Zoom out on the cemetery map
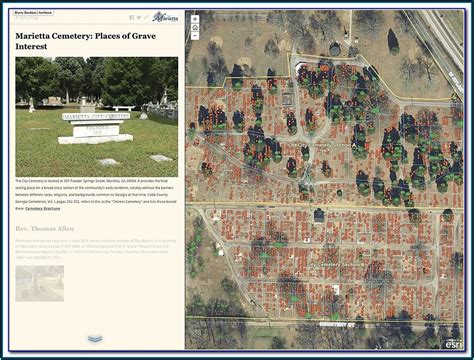 click(x=195, y=36)
